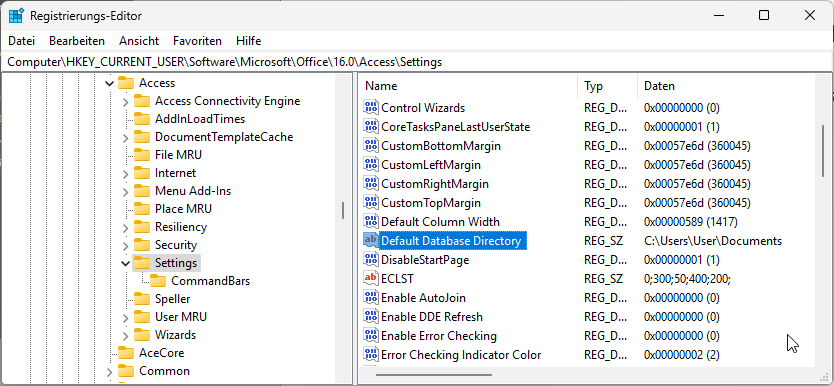834x386 pixels.
Task: Click the 0x00000589 (1417) data value
Action: 690,222
